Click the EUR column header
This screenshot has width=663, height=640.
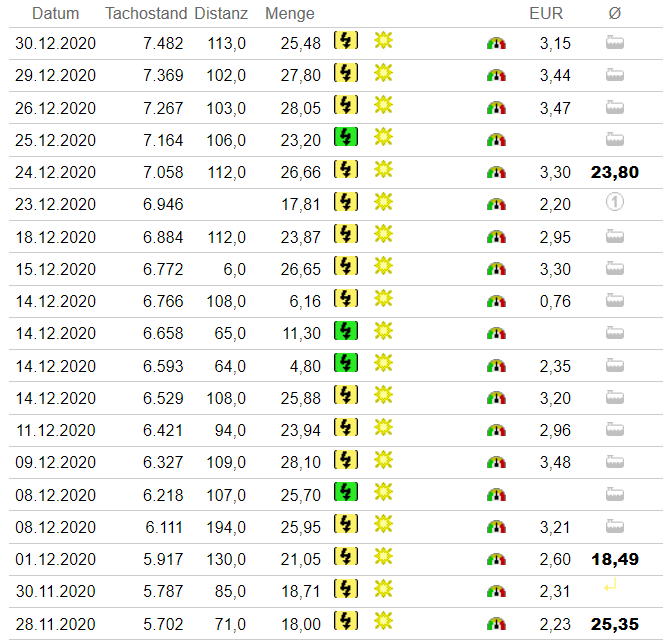546,13
